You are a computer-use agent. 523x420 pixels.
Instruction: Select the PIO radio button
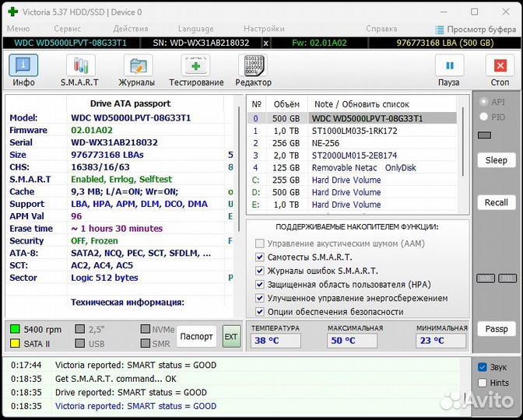tap(483, 117)
